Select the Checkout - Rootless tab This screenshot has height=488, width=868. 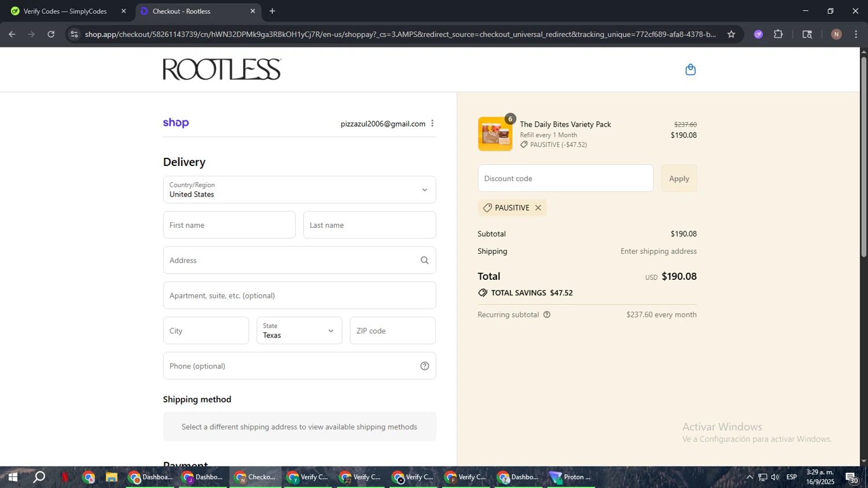click(x=198, y=11)
